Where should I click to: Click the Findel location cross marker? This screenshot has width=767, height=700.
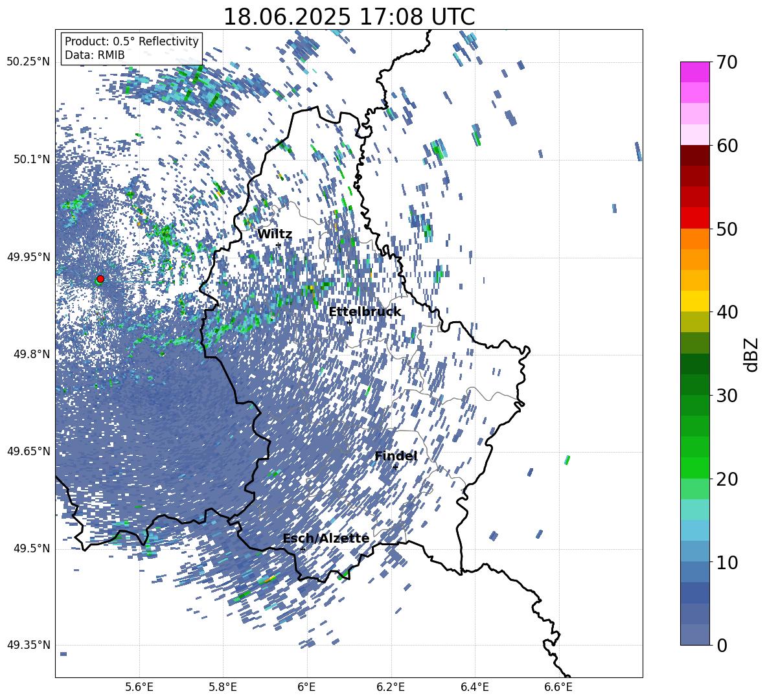click(395, 468)
